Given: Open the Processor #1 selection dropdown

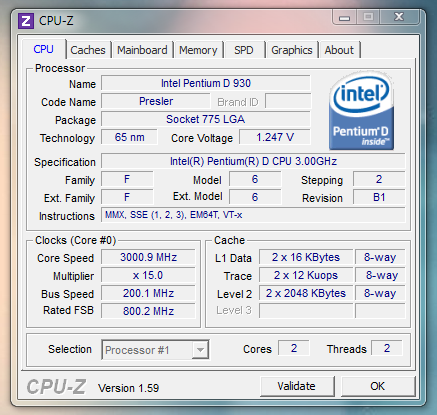Looking at the screenshot, I should coord(155,350).
